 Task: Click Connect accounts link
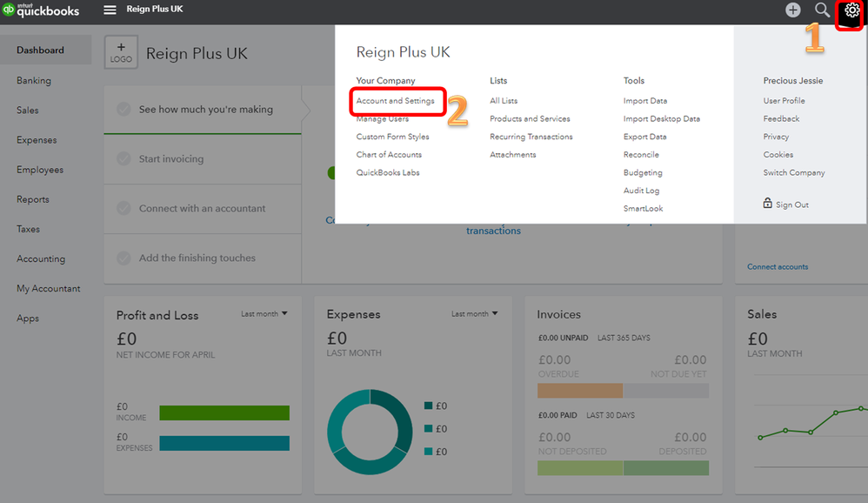[778, 266]
